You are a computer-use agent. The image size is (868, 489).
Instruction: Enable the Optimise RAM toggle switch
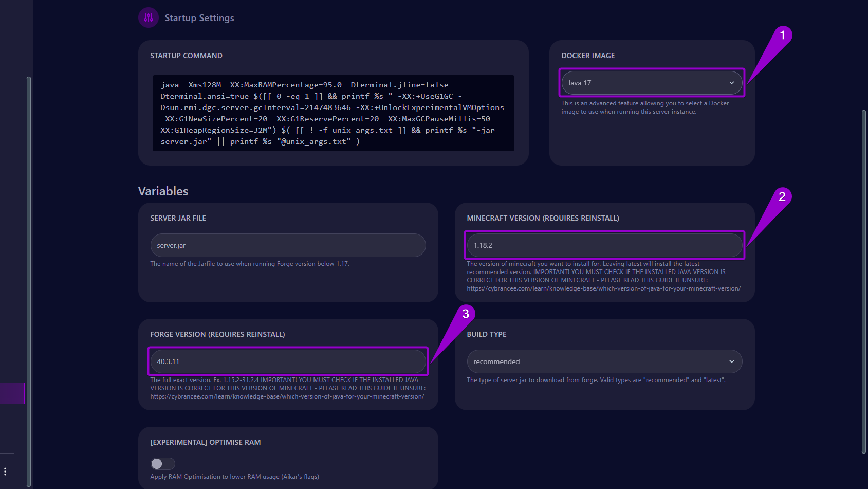click(162, 463)
